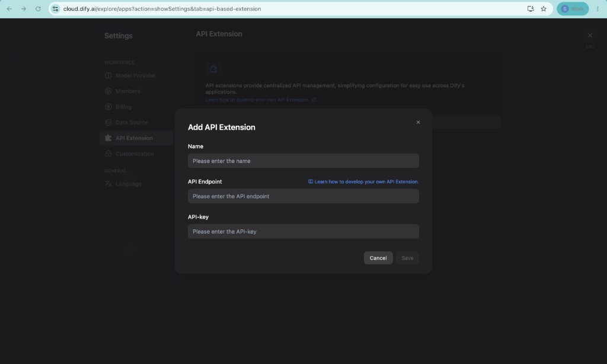
Task: Click the API Extension puzzle icon in sidebar
Action: pos(108,138)
